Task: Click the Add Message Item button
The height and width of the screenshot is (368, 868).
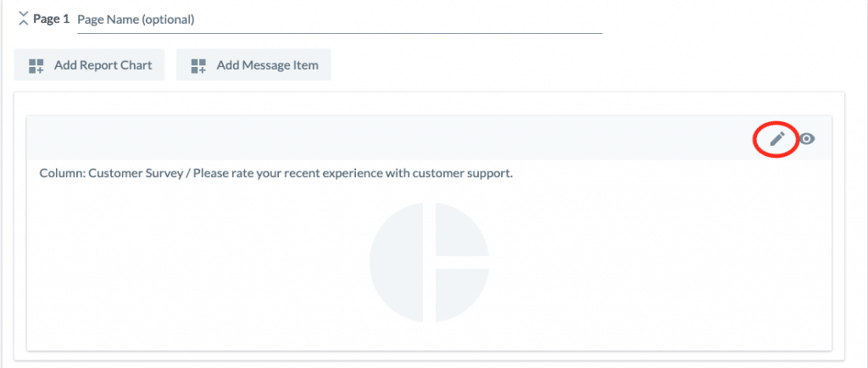Action: tap(253, 65)
